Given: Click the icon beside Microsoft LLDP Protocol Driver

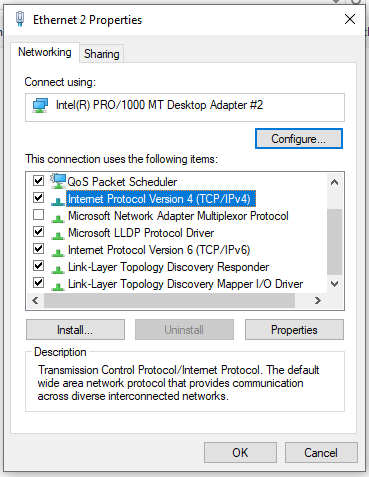Looking at the screenshot, I should pyautogui.click(x=58, y=235).
